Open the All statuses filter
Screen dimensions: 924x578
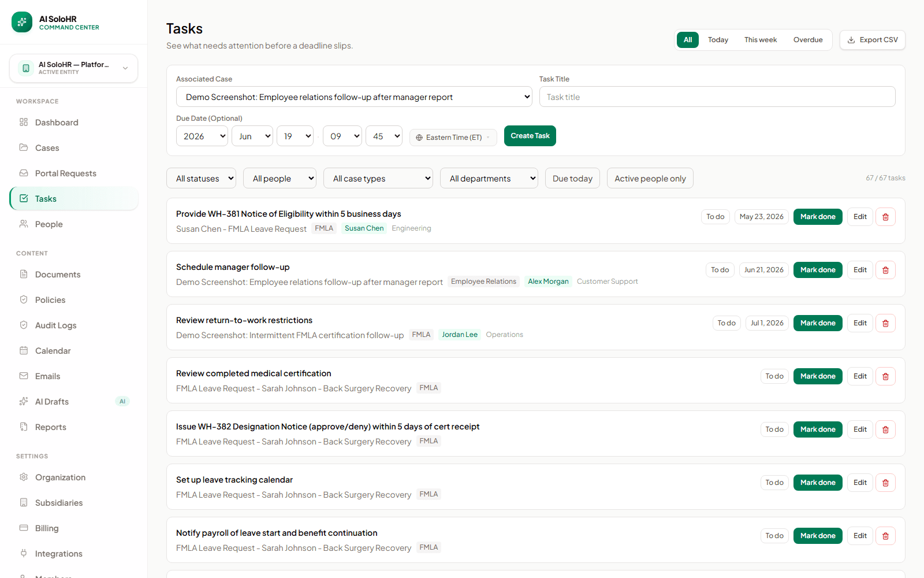(x=201, y=178)
